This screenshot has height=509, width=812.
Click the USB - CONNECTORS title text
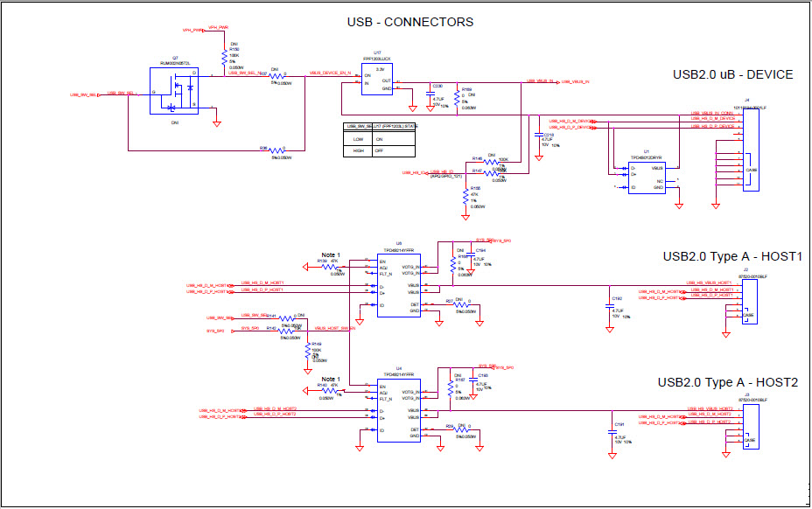tap(411, 22)
